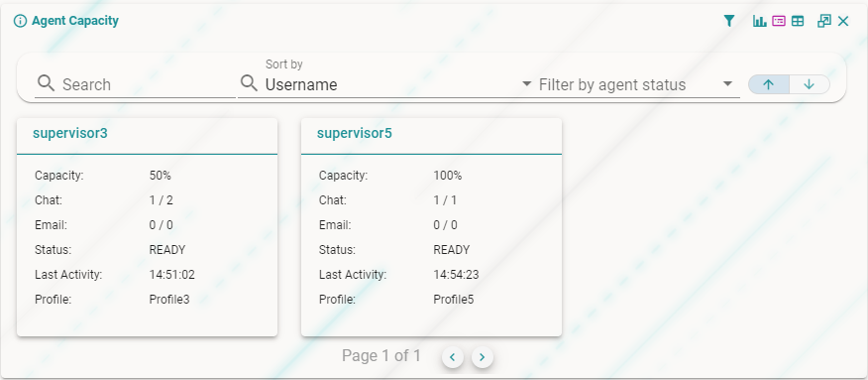The height and width of the screenshot is (380, 868).
Task: Open Filter by agent status dropdown
Action: pos(636,84)
